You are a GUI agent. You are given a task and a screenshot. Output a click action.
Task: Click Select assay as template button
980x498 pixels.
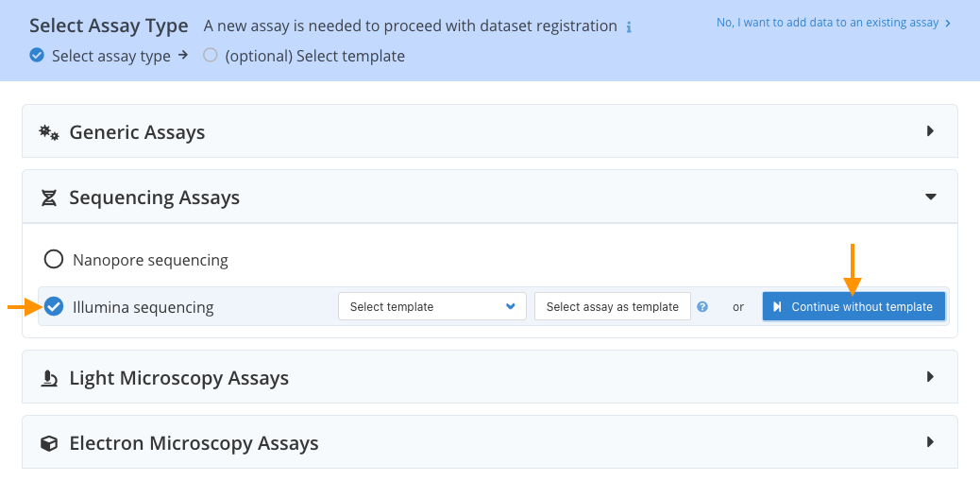[x=613, y=306]
